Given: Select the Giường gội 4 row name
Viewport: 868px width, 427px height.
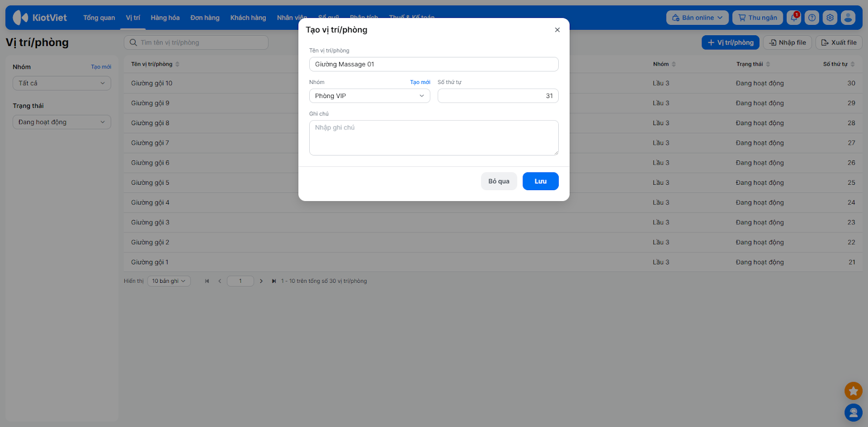Looking at the screenshot, I should pyautogui.click(x=150, y=203).
